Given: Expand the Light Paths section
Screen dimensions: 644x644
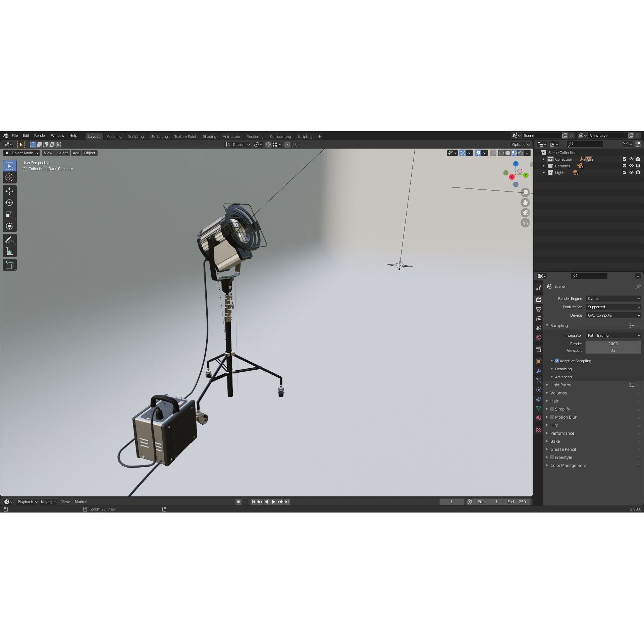Looking at the screenshot, I should (547, 385).
